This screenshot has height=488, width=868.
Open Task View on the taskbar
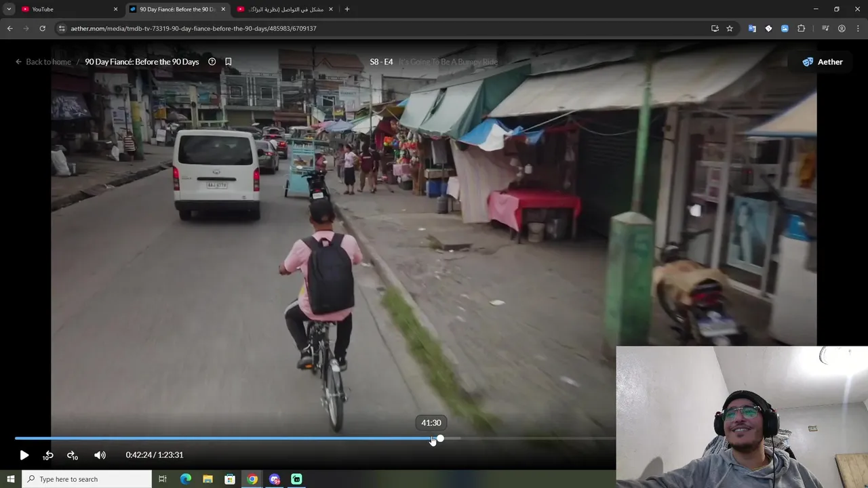(163, 479)
